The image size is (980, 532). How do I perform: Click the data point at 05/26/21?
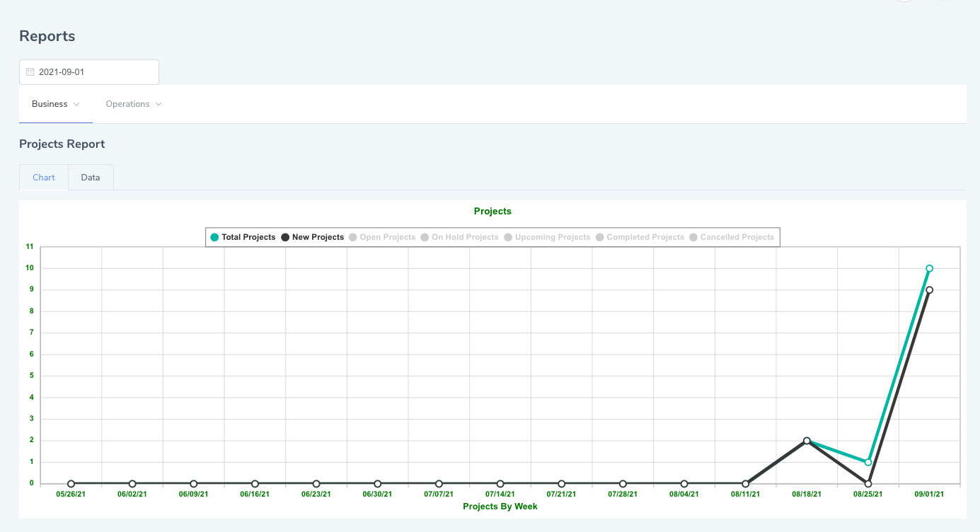click(71, 484)
